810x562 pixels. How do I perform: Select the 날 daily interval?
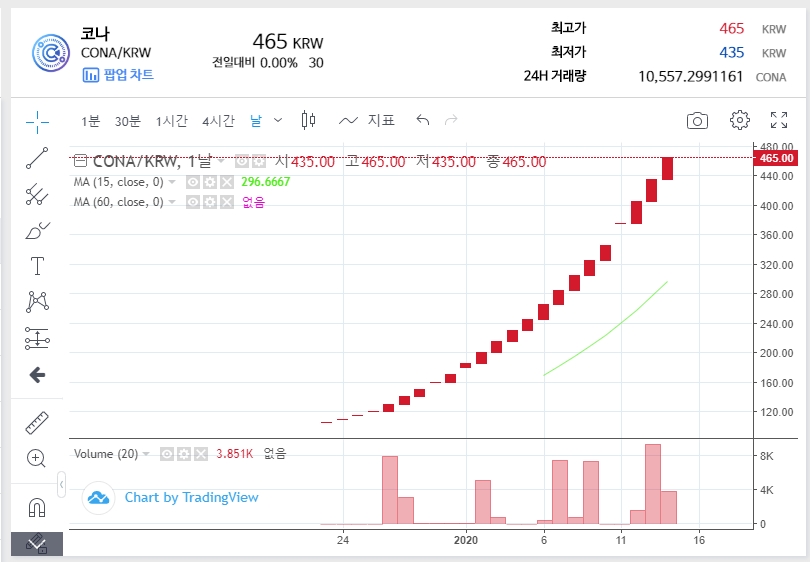click(256, 121)
